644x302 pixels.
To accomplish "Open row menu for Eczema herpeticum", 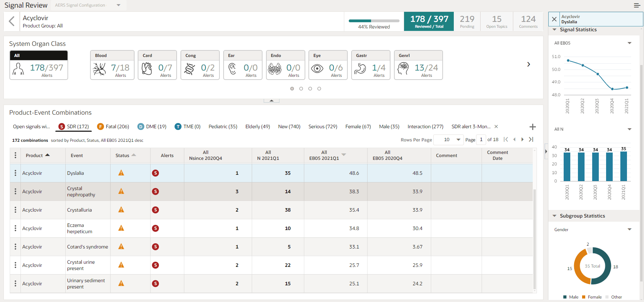I will click(15, 228).
